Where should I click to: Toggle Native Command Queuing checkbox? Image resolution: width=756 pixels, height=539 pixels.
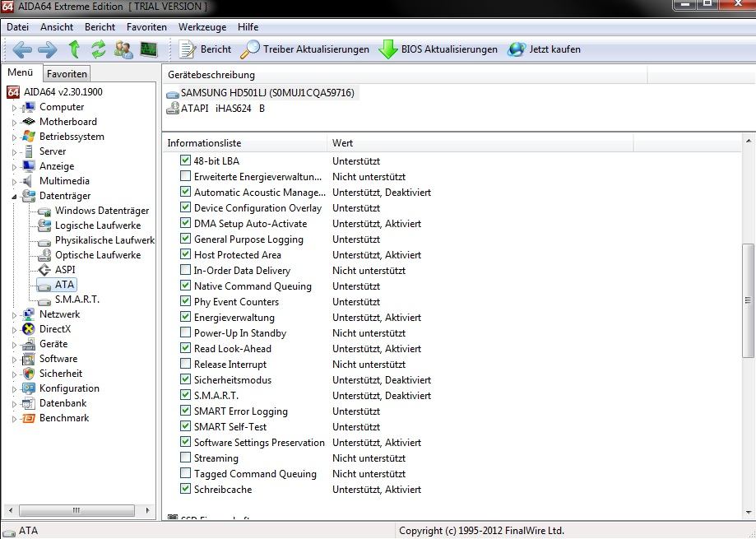click(185, 286)
